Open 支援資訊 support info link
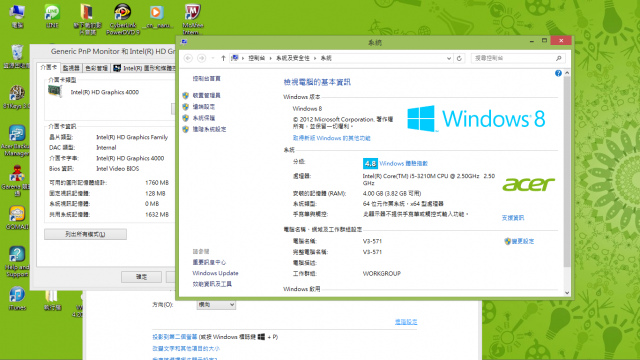 (x=513, y=218)
